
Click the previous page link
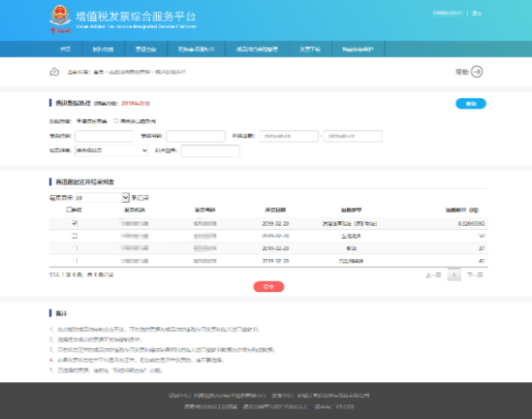433,275
